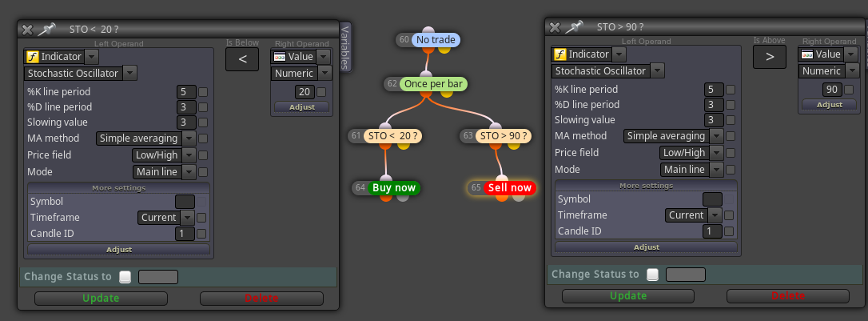Image resolution: width=868 pixels, height=321 pixels.
Task: Click the pin icon in STO > 90 panel
Action: [575, 26]
